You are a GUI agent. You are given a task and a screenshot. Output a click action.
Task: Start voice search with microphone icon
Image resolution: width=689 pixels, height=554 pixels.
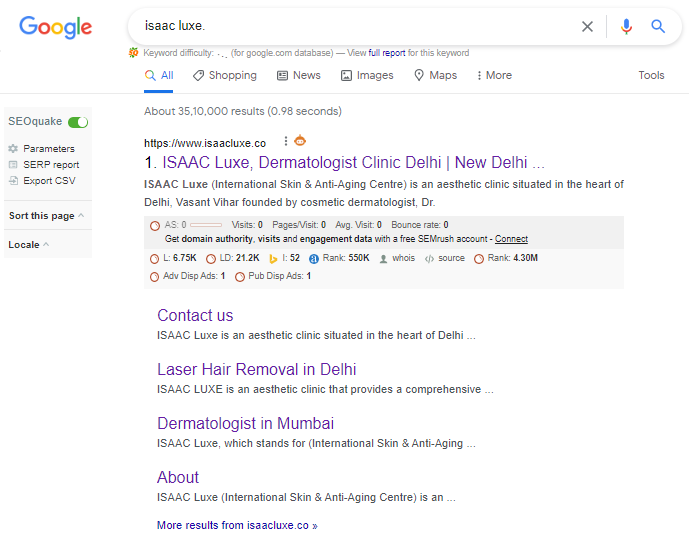point(626,26)
